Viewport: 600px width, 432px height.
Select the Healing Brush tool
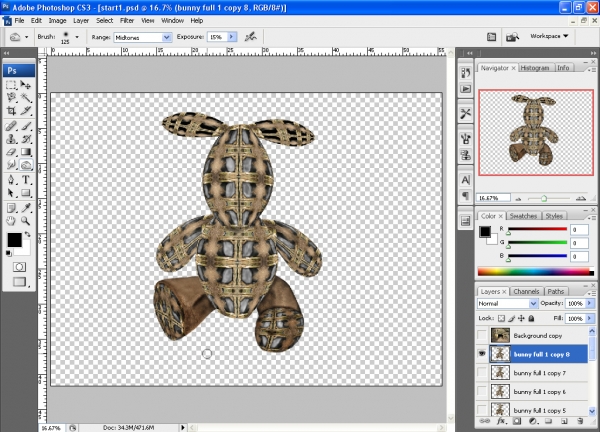[11, 126]
